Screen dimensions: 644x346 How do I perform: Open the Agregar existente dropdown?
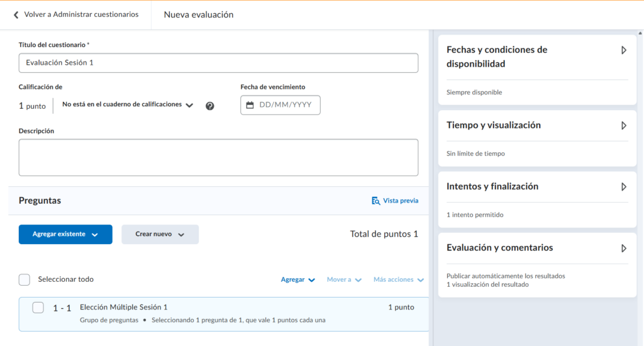pyautogui.click(x=65, y=234)
